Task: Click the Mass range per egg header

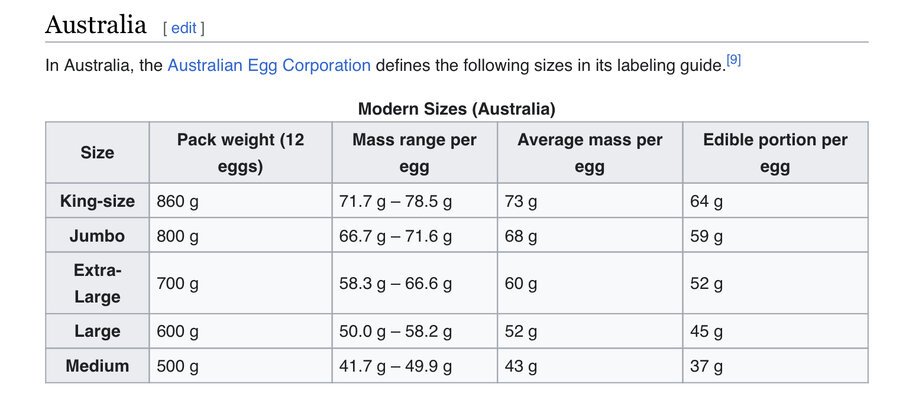Action: pos(414,153)
